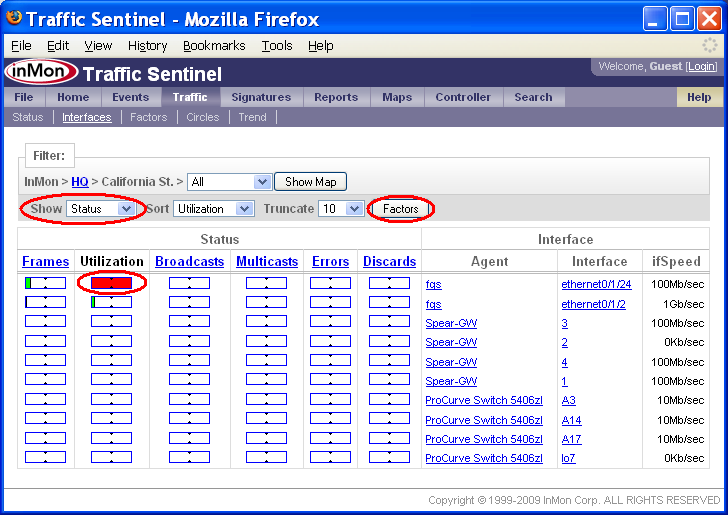The width and height of the screenshot is (728, 515).
Task: Open the ProCurve Switch 5406zl A14 agent link
Action: (484, 420)
